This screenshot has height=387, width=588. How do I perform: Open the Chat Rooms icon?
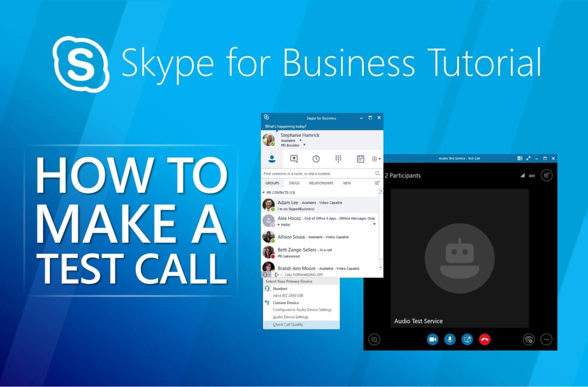click(294, 159)
